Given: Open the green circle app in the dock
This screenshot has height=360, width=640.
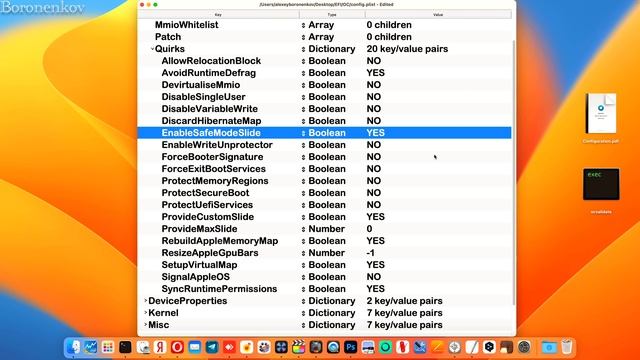Looking at the screenshot, I should (385, 347).
